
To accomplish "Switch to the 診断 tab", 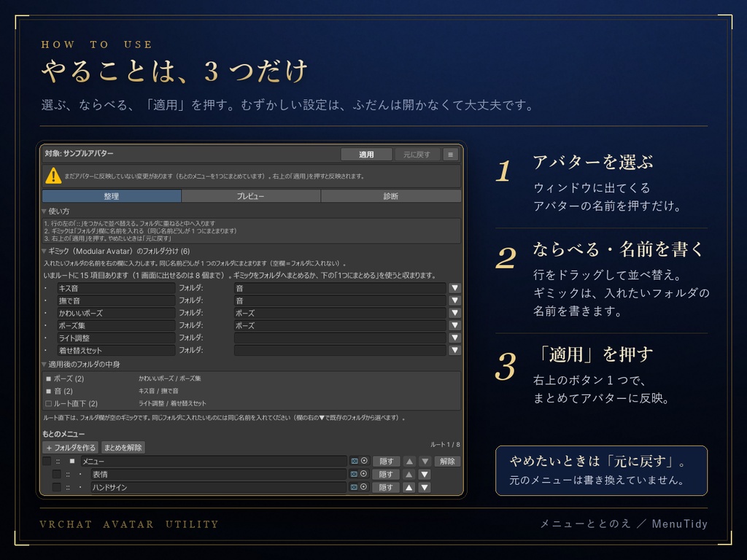I will pyautogui.click(x=391, y=196).
